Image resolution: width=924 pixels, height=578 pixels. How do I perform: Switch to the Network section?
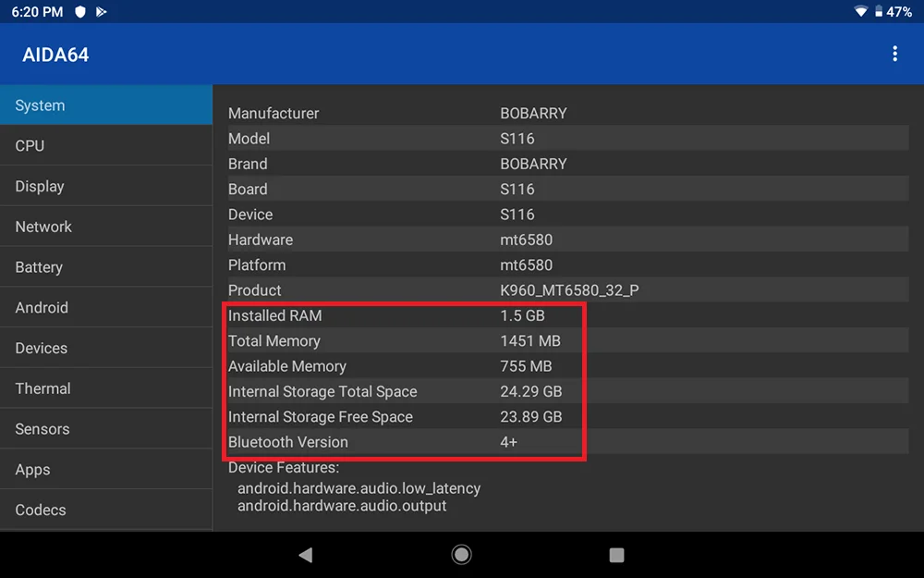(106, 227)
